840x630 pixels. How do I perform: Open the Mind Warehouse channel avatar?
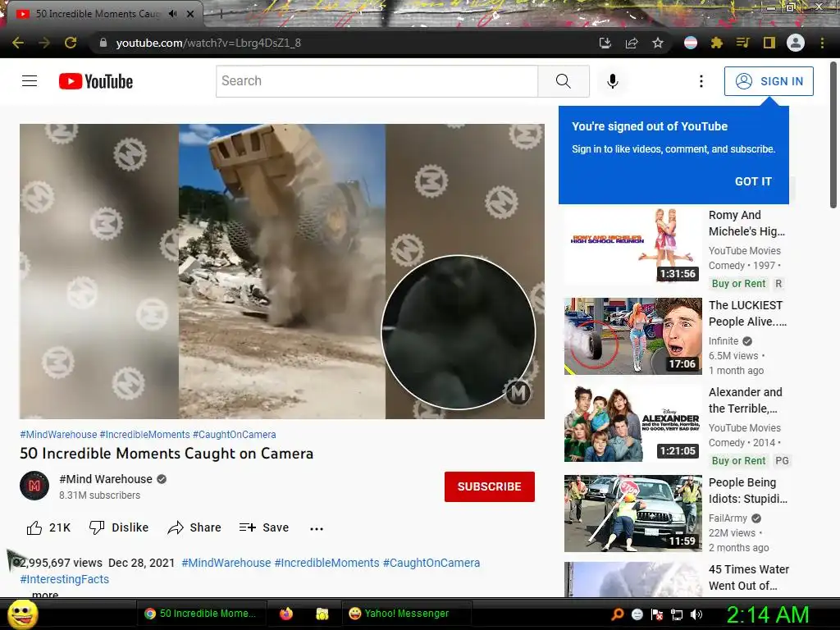(x=34, y=486)
